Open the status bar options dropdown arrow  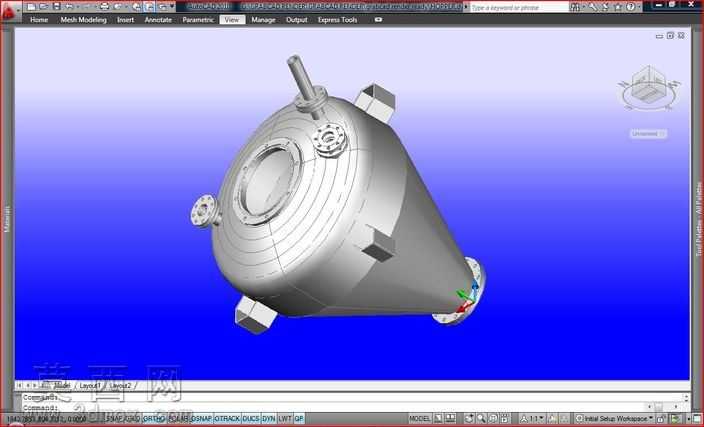(689, 419)
